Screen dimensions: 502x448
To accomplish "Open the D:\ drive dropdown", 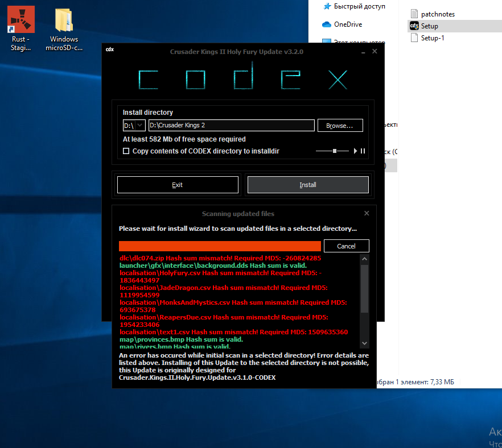I will pos(134,125).
